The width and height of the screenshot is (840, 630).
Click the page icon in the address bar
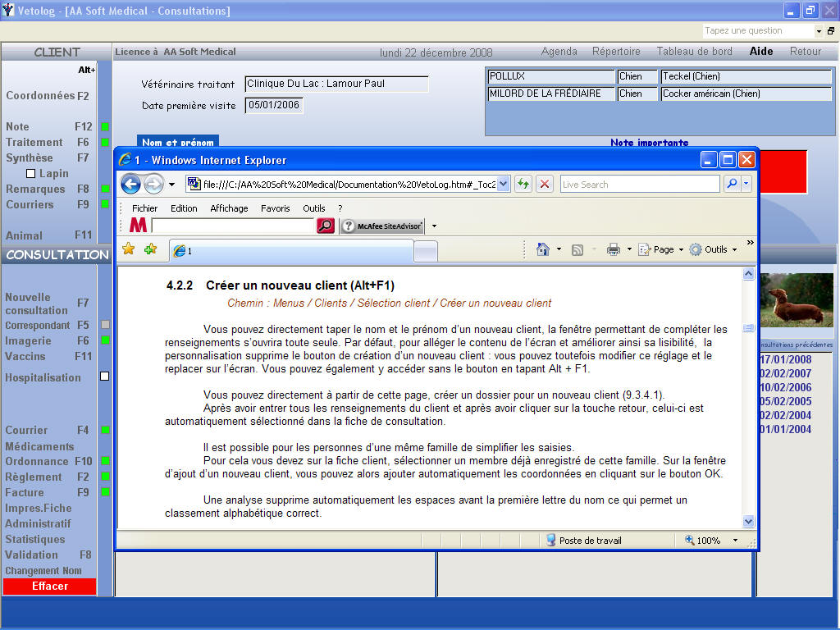coord(193,185)
